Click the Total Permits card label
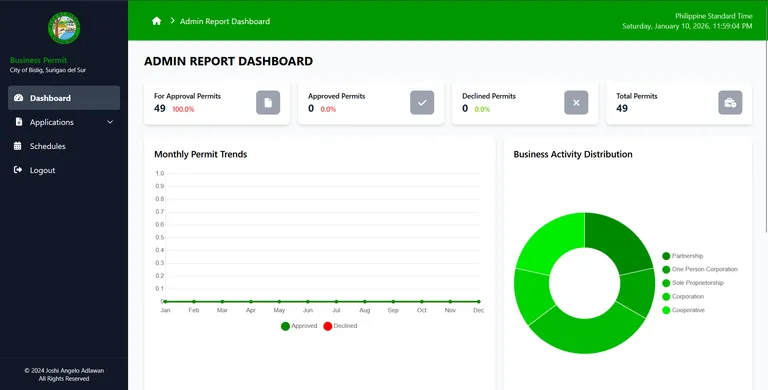 637,96
